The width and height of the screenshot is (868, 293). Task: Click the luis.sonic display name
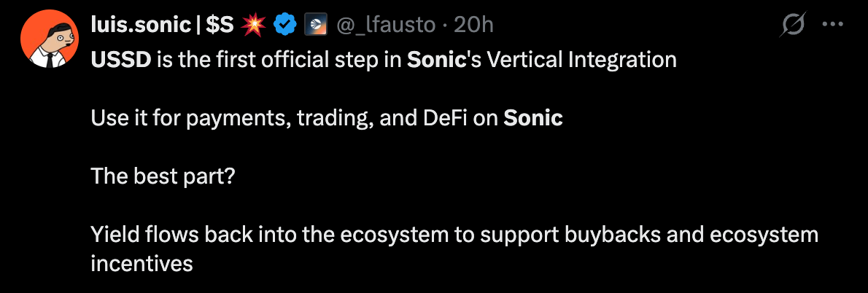(x=139, y=26)
